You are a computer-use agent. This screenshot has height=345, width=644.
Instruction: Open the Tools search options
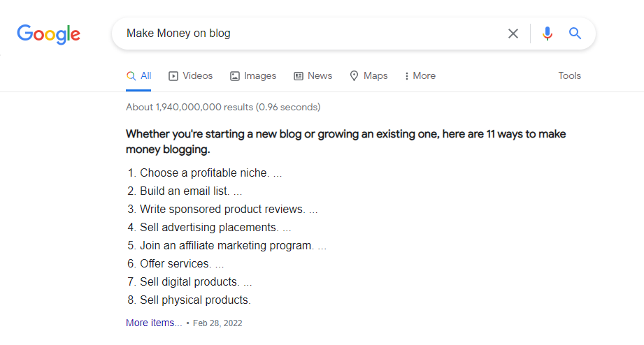tap(569, 76)
